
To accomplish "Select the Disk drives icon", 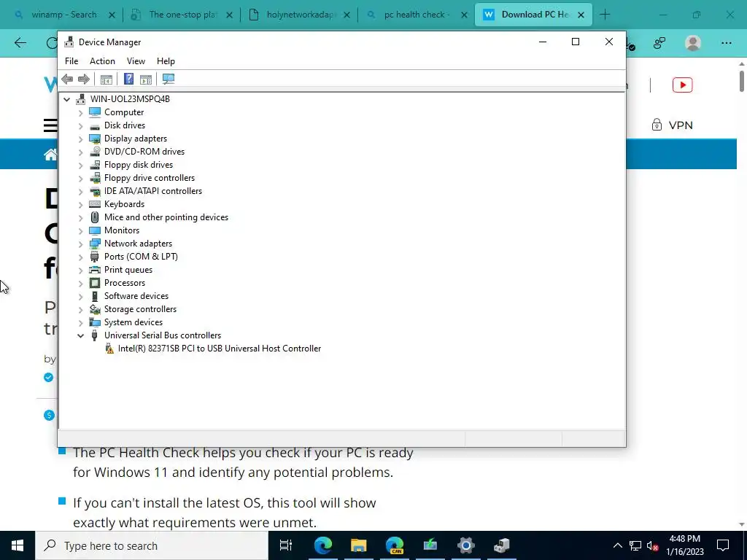I will 95,125.
